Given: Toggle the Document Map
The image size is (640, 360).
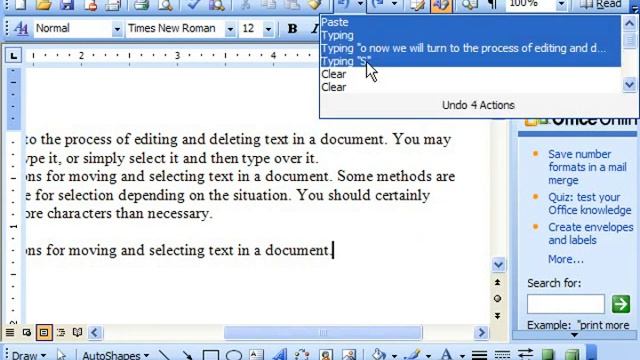Looking at the screenshot, I should click(469, 4).
